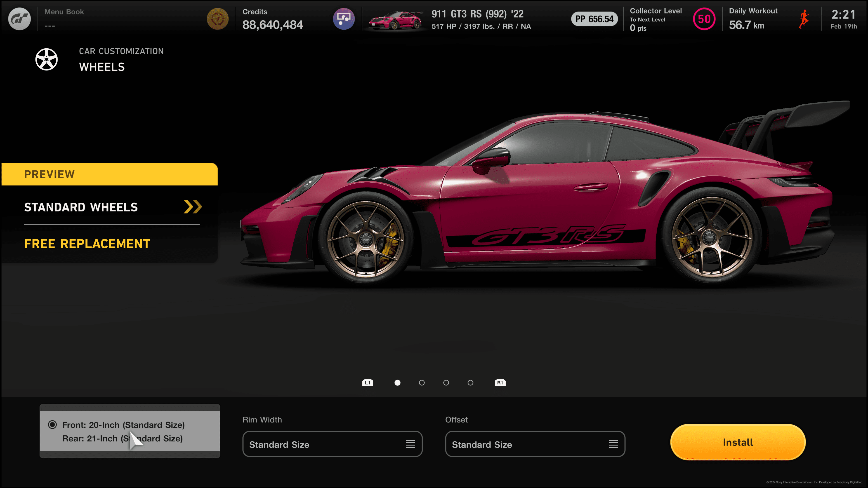Click the Gran Turismo logo icon
Screen dimensions: 868x488
pyautogui.click(x=19, y=19)
